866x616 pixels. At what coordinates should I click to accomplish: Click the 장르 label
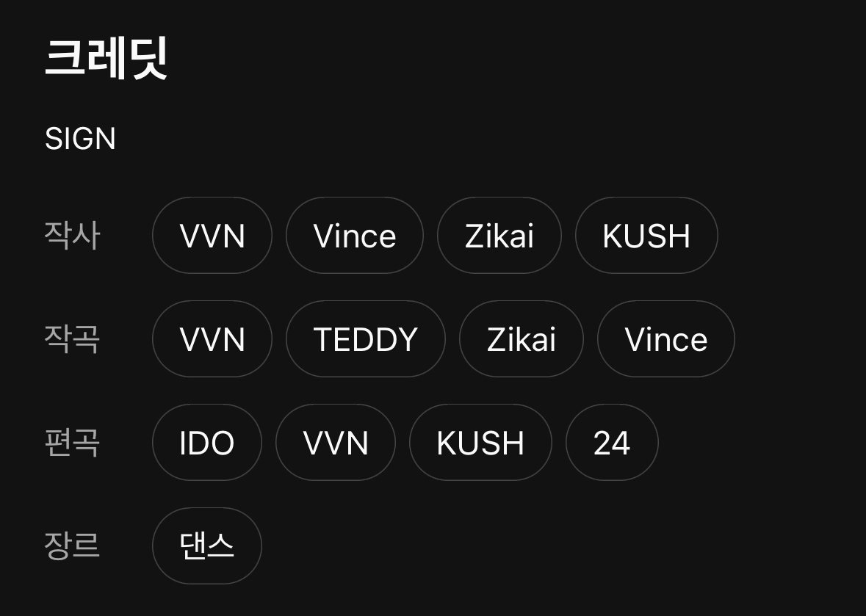pos(71,546)
